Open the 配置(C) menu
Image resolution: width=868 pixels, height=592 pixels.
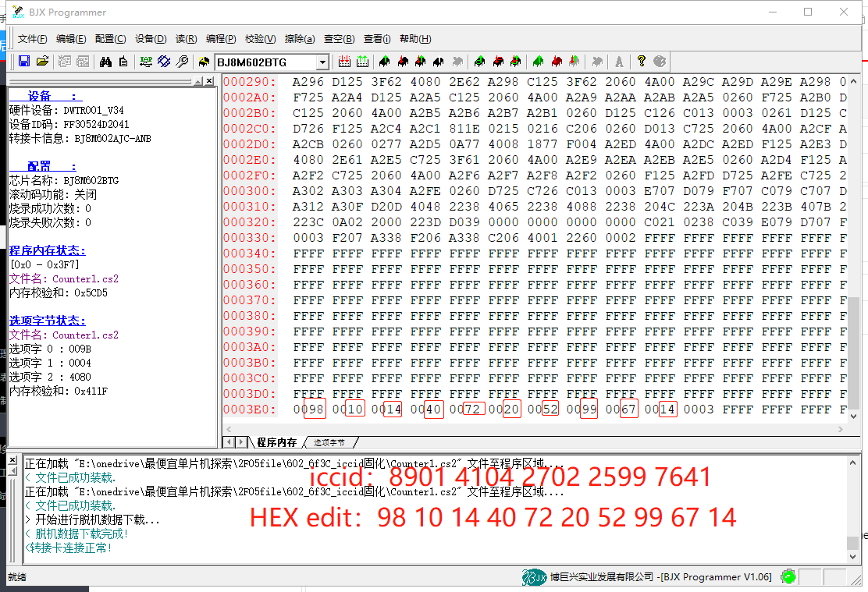(110, 39)
